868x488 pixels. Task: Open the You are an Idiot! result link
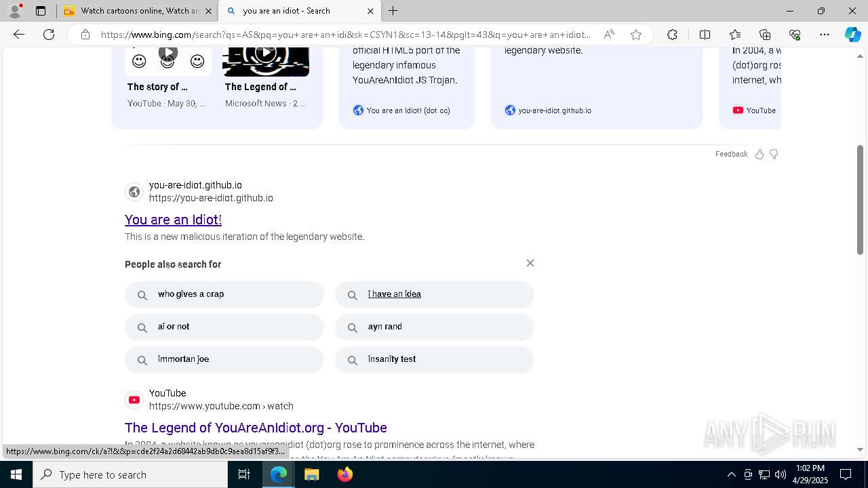click(x=173, y=220)
